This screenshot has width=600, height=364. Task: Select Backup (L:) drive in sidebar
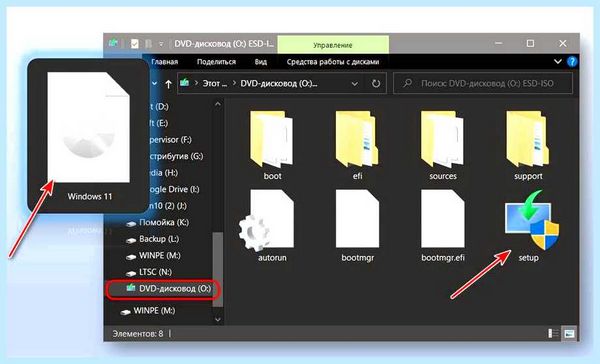[159, 239]
